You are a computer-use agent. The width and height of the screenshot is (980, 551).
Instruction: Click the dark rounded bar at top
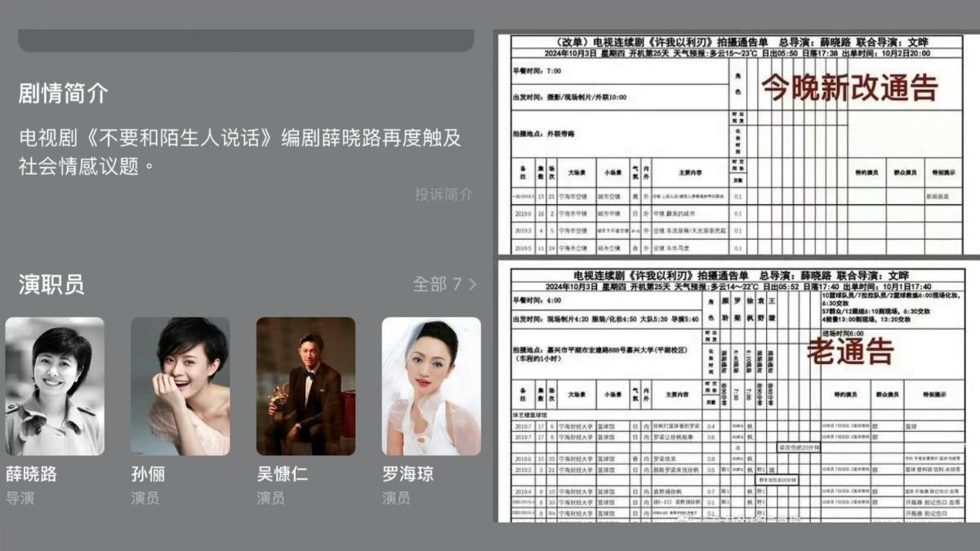coord(246,41)
